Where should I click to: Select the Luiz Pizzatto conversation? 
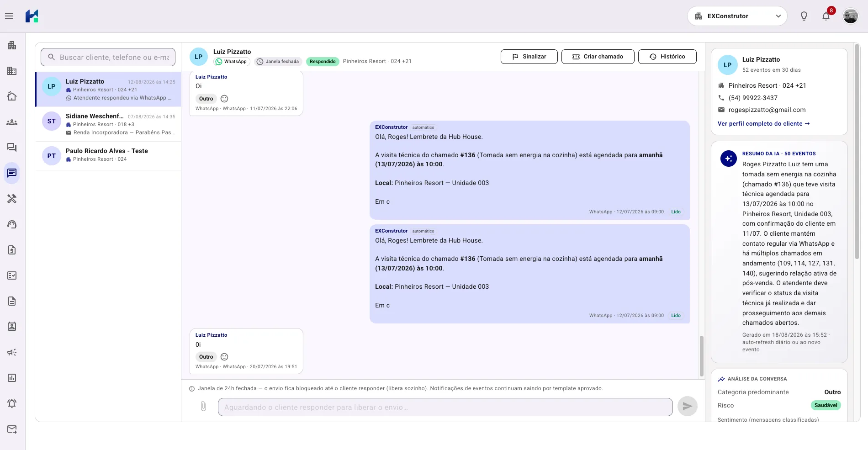coord(108,89)
